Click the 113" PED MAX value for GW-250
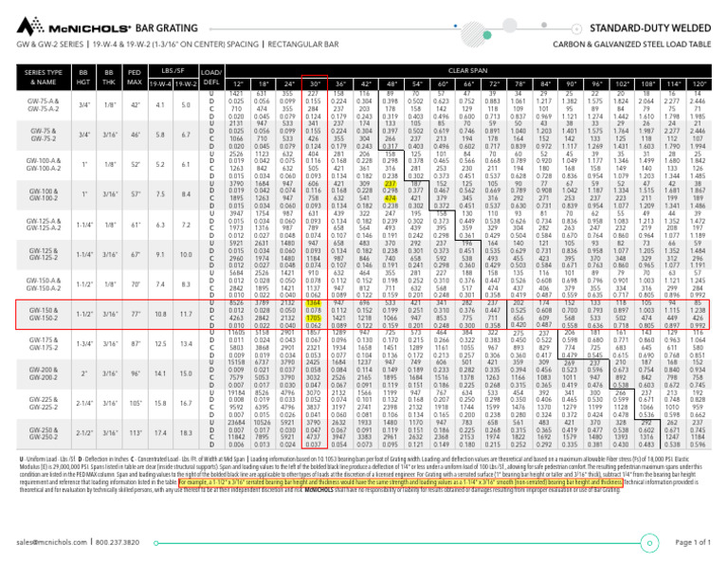Screen dimensions: 728x563 (x=135, y=433)
